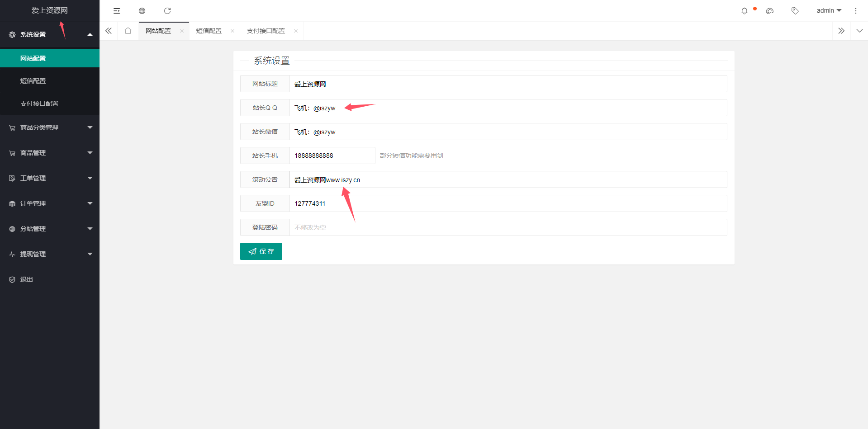Image resolution: width=868 pixels, height=429 pixels.
Task: Focus the 登陆密码 input field
Action: coord(508,227)
